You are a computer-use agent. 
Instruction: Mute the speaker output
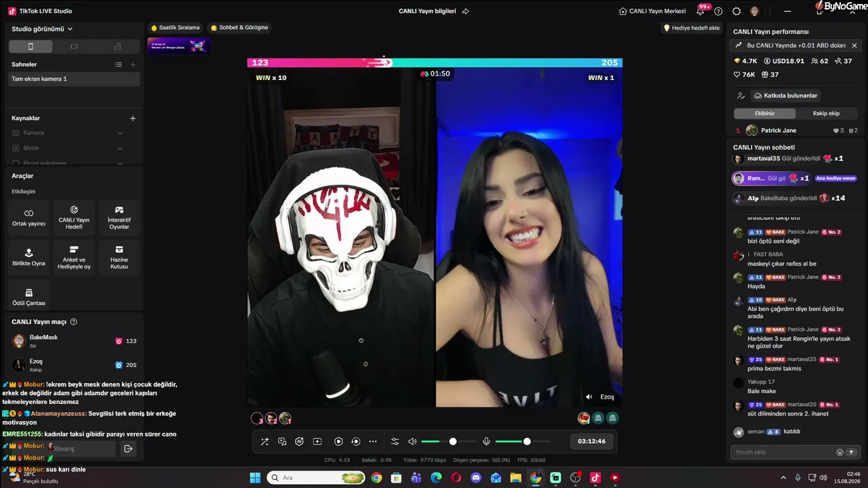[412, 442]
